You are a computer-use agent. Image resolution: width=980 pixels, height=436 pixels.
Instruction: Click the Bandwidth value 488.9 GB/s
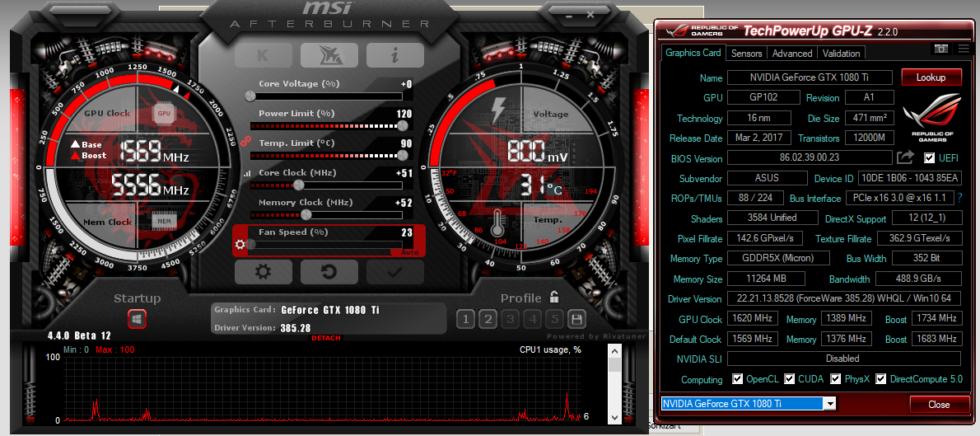pos(919,279)
